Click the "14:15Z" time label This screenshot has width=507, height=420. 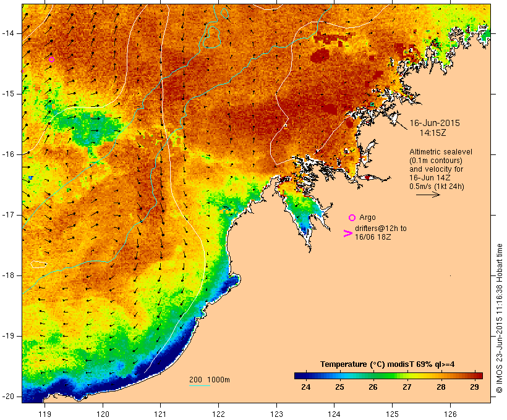[x=433, y=133]
